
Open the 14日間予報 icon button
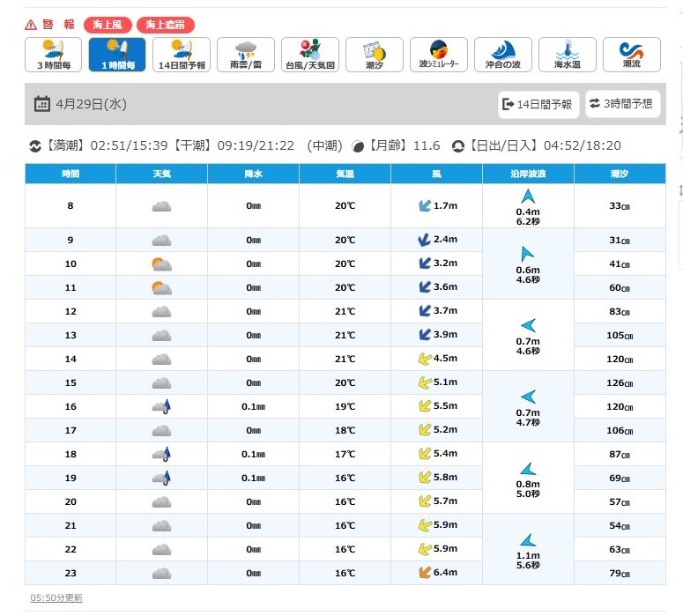[182, 55]
